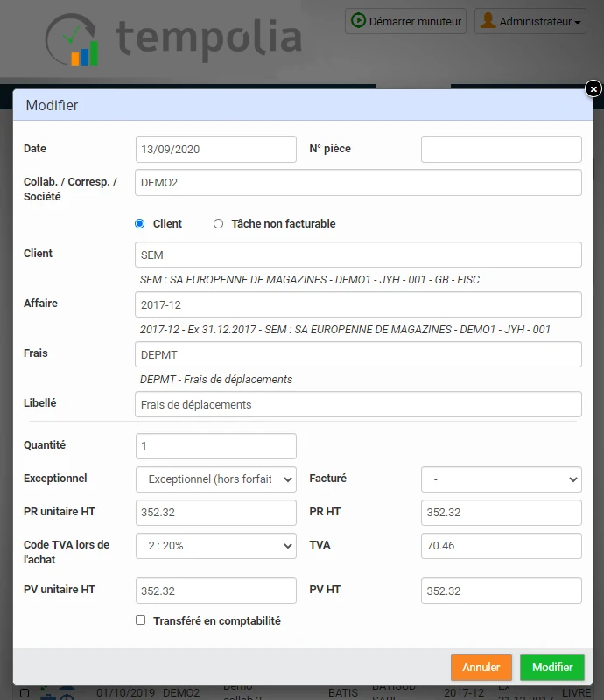Click the Libellé text field

[358, 404]
